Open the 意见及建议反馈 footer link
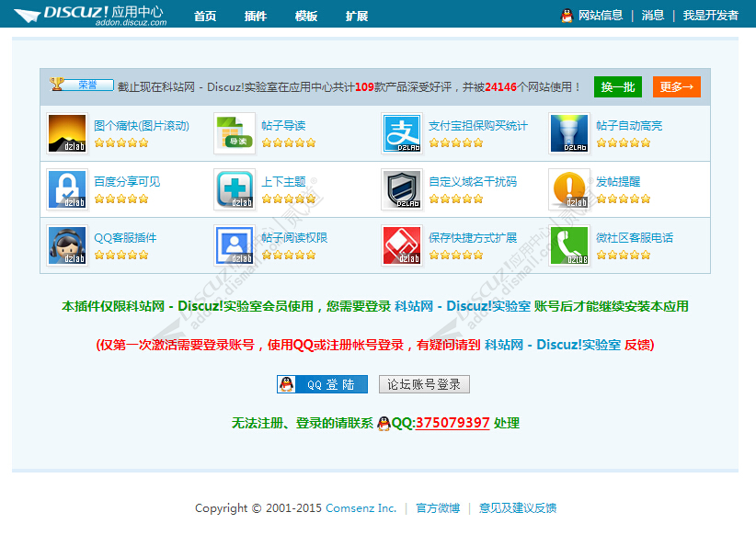This screenshot has width=756, height=535. 518,508
